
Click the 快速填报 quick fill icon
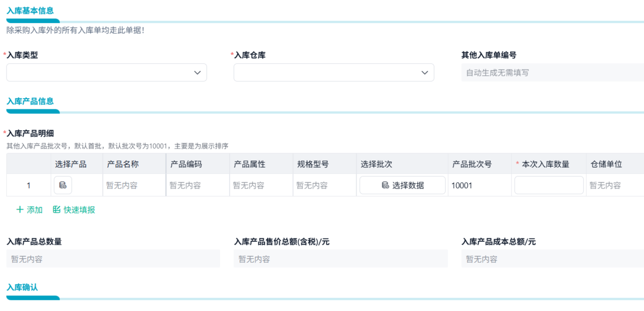click(56, 210)
